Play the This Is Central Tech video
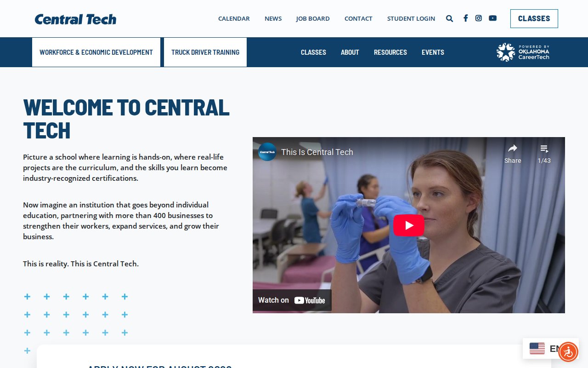 coord(409,225)
